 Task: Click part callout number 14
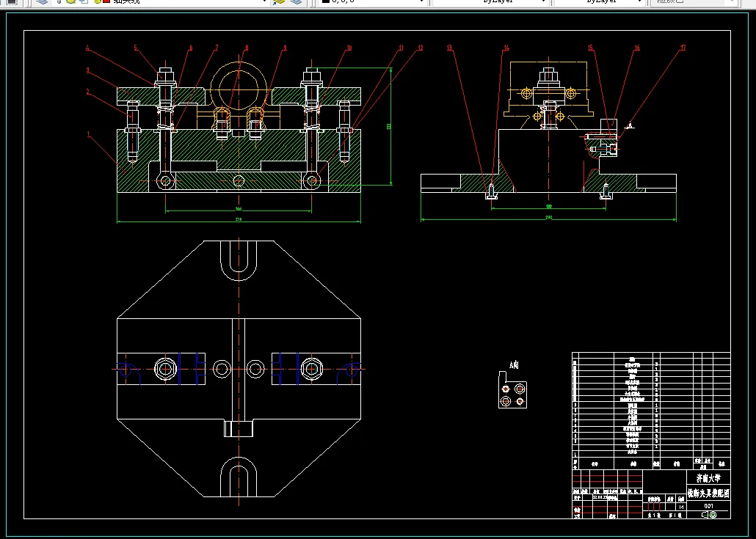[x=506, y=48]
